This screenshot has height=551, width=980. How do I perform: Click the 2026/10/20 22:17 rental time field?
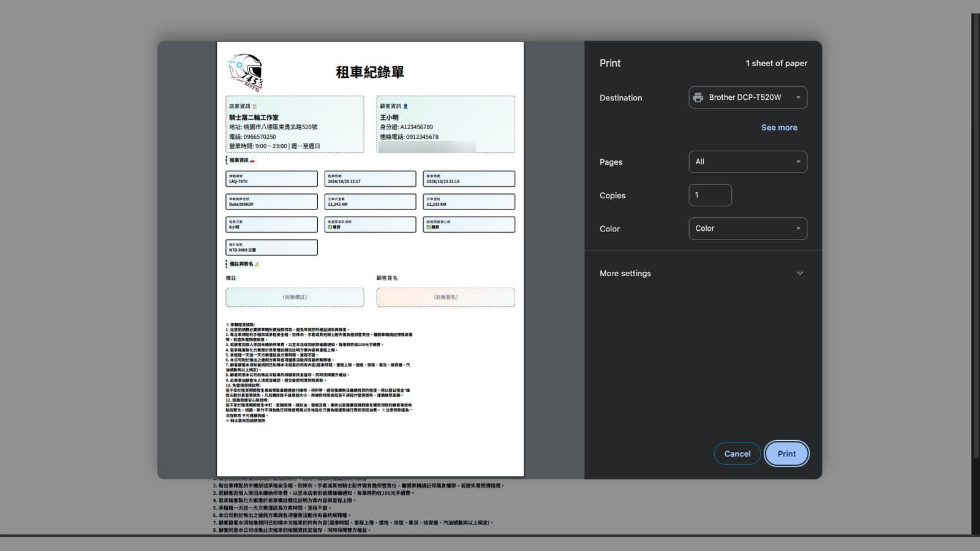(x=370, y=179)
